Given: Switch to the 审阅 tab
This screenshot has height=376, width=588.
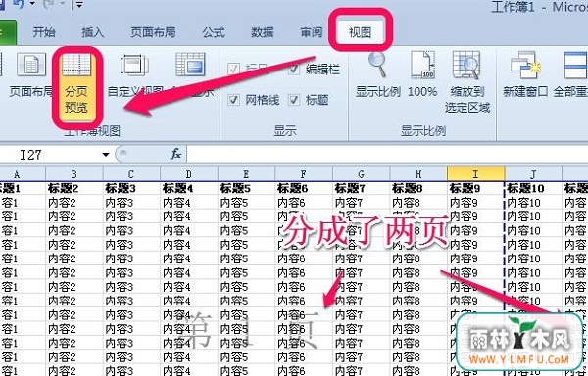Looking at the screenshot, I should 312,32.
